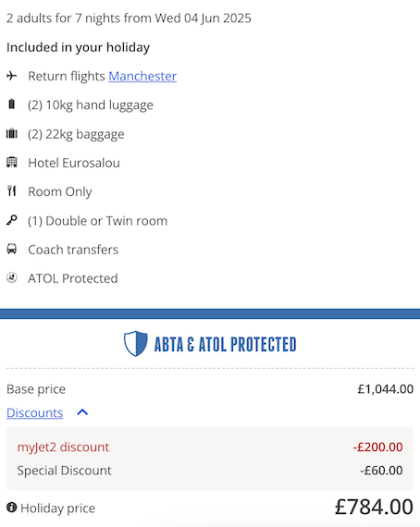
Task: Click the airplane icon beside Return flights
Action: [x=12, y=76]
